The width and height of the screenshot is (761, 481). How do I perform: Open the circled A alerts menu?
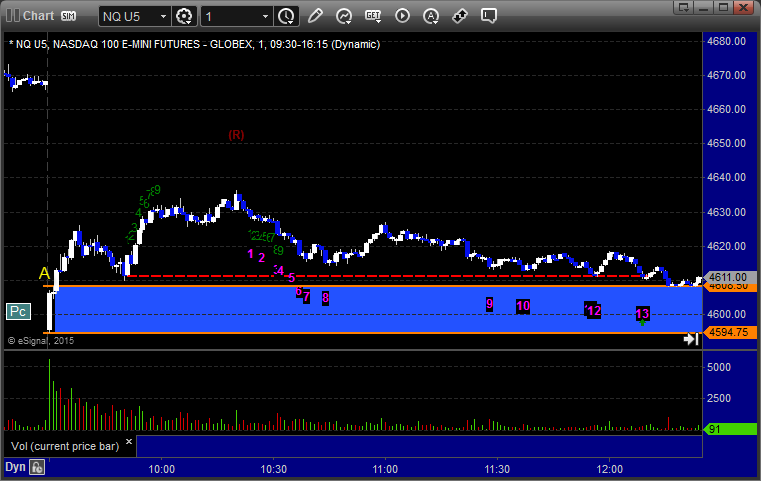431,16
